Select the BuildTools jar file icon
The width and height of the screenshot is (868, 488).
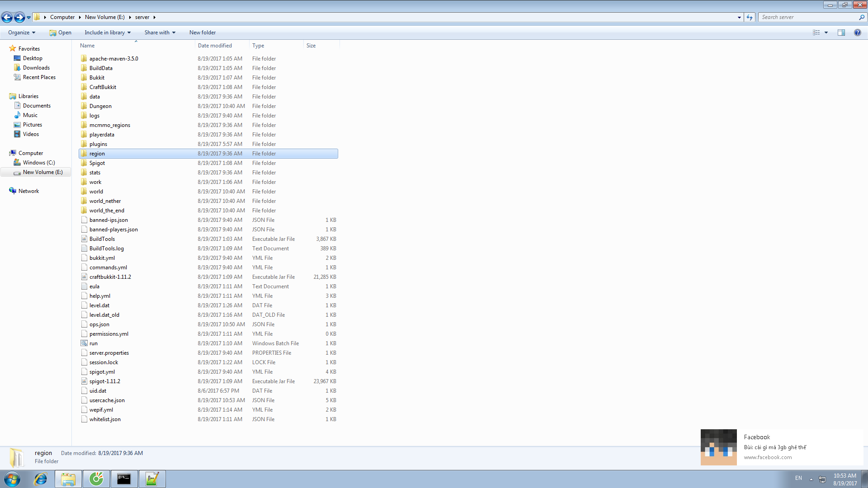[x=84, y=239]
